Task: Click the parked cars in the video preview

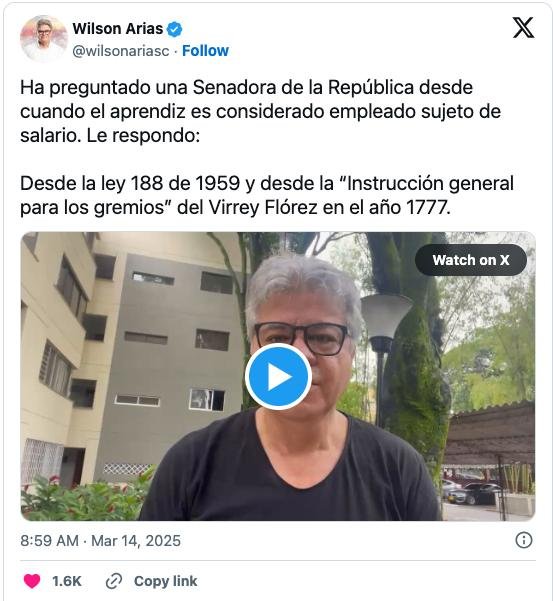Action: pyautogui.click(x=472, y=493)
